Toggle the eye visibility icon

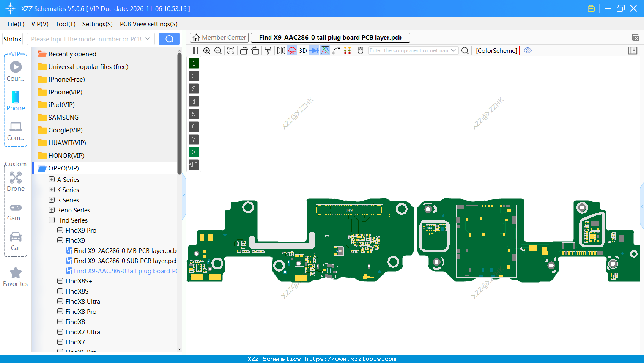[x=528, y=50]
